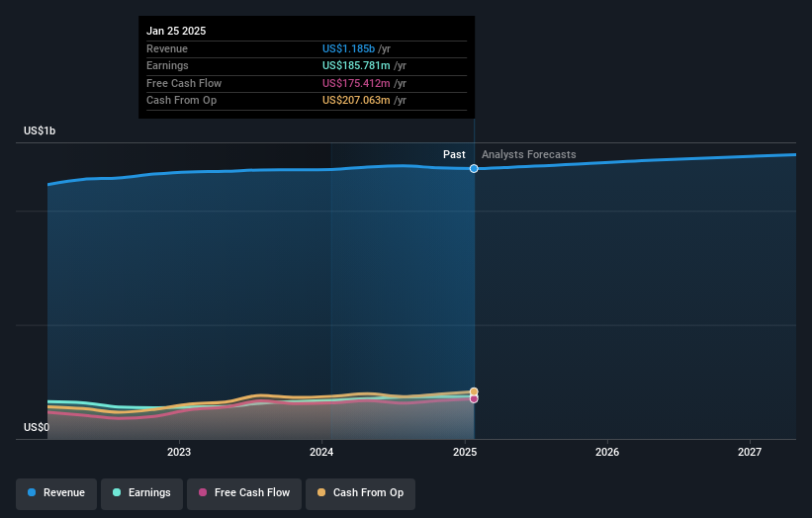Select the 2027 x-axis label

(750, 452)
